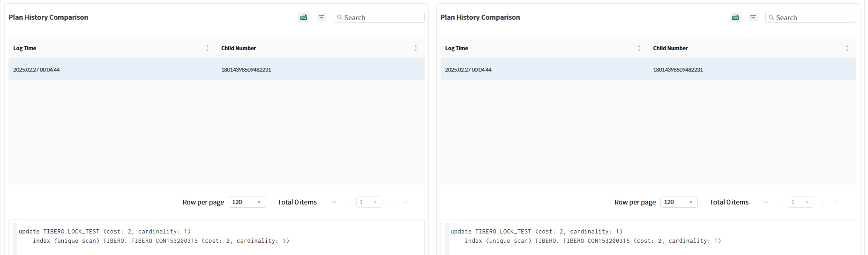Viewport: 868px width, 255px height.
Task: Export left plan history table to CSV
Action: tap(304, 17)
